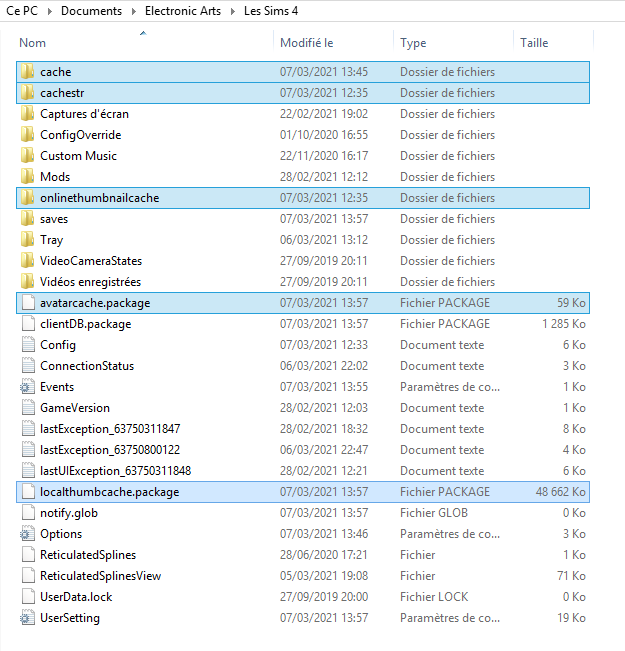Open the breadcrumb arrow after Ce PC
The width and height of the screenshot is (625, 651).
50,12
